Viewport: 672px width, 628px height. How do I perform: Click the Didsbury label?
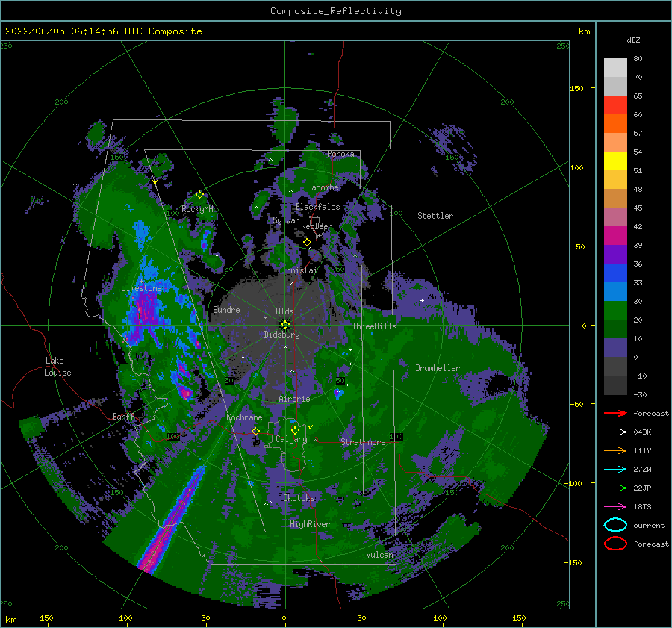(282, 335)
